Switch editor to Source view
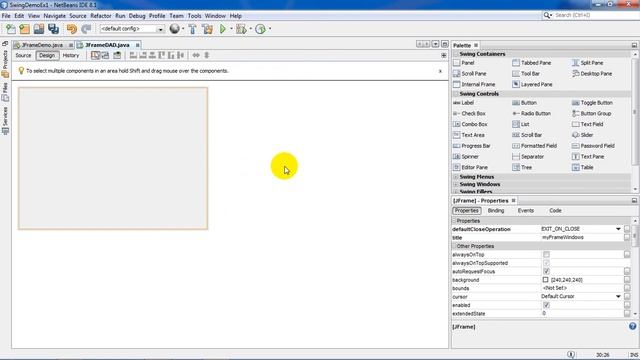The height and width of the screenshot is (360, 640). click(23, 56)
